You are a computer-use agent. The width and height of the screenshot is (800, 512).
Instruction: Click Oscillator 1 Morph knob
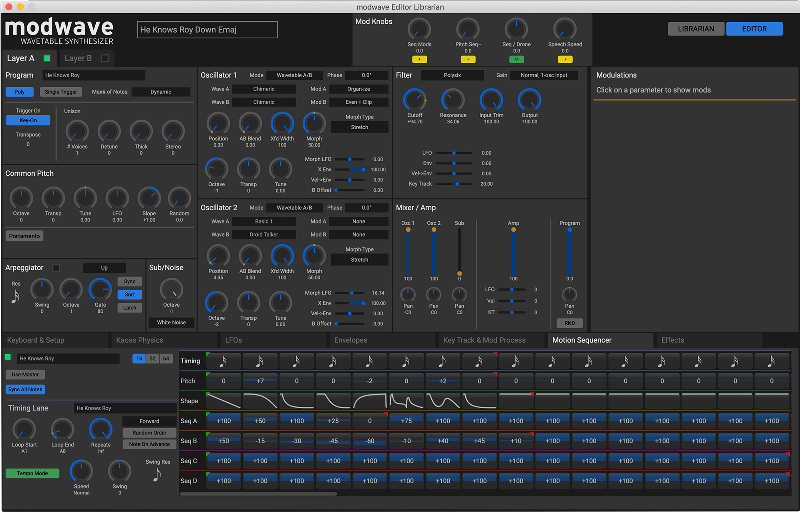tap(314, 123)
